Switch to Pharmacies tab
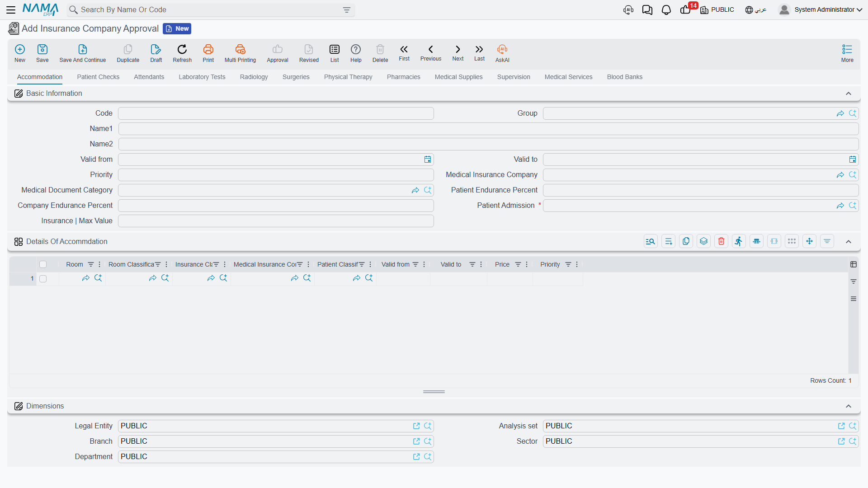This screenshot has height=488, width=868. 403,77
